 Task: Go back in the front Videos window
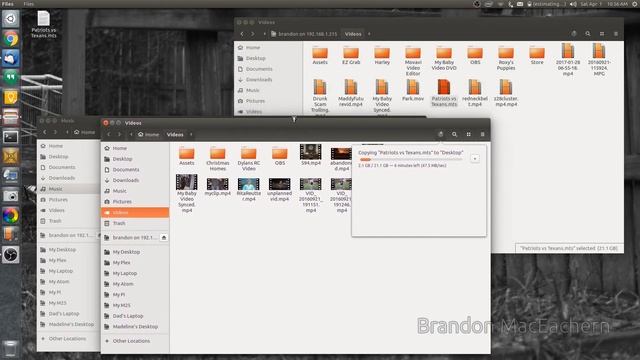[x=109, y=134]
